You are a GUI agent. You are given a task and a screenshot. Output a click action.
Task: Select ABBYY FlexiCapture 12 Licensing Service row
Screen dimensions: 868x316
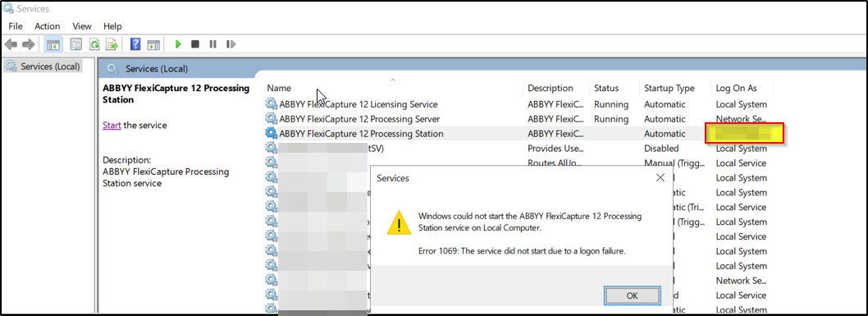tap(359, 104)
